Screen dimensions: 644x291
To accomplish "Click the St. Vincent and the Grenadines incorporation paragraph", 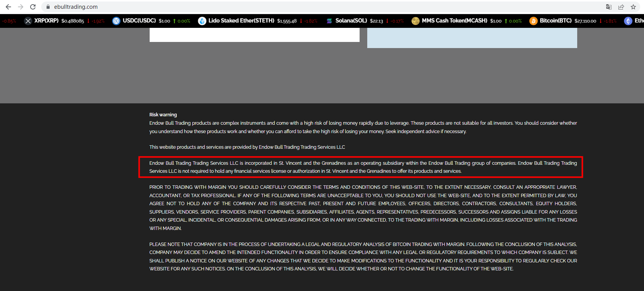I will [363, 167].
